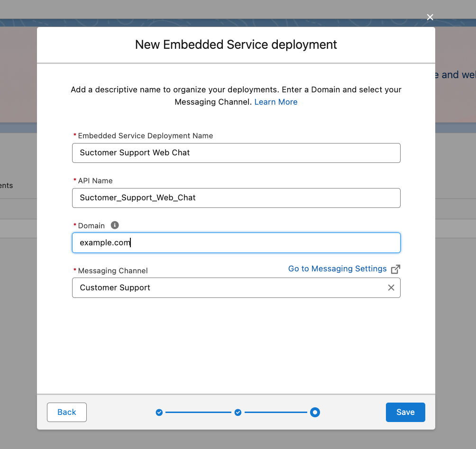Select the current step circle in the progress indicator

tap(315, 412)
